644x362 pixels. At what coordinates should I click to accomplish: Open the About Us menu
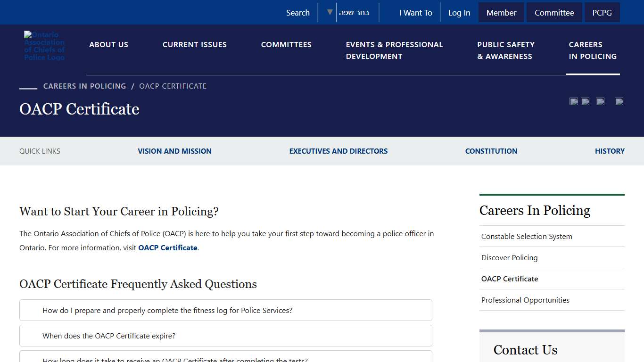[108, 44]
